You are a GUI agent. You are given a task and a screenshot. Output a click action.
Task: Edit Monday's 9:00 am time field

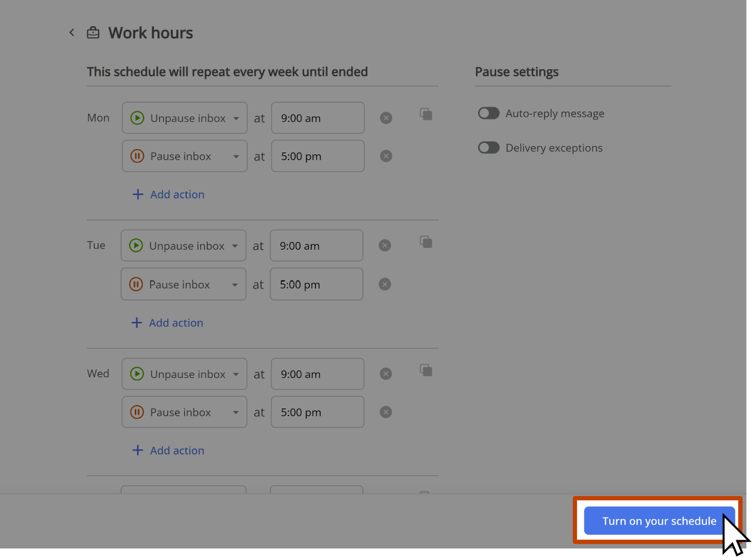[x=317, y=118]
